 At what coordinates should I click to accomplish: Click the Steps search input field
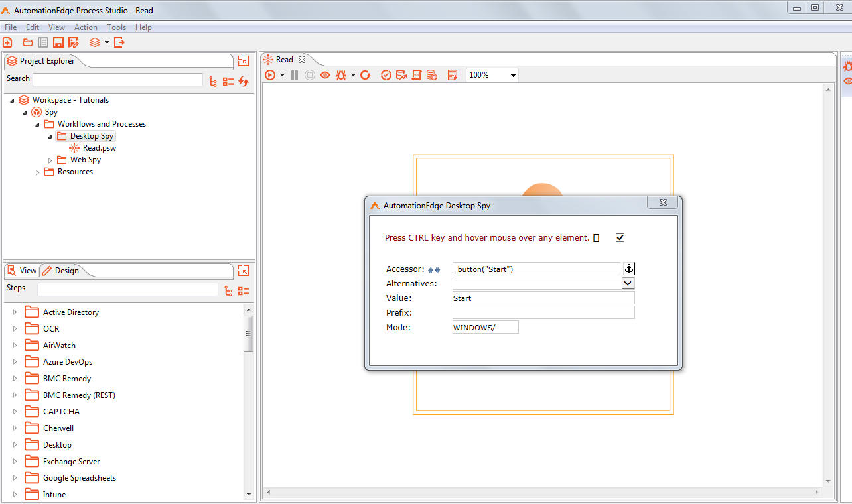[127, 289]
